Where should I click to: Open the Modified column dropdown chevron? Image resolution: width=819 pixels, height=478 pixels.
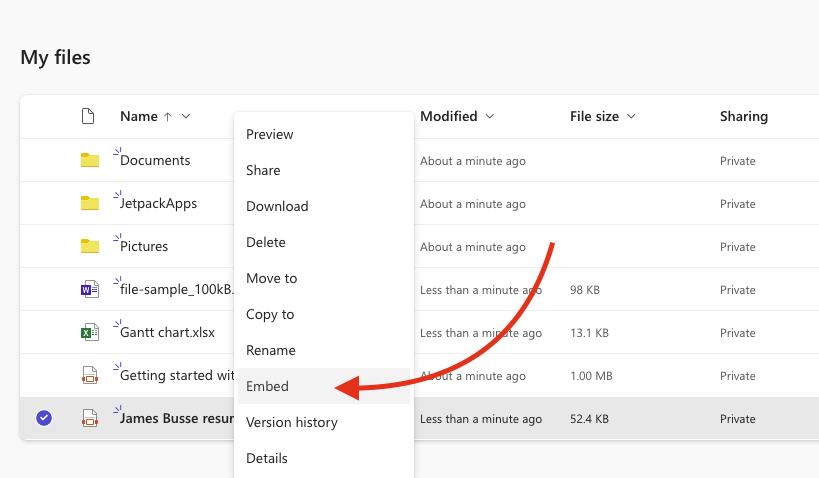[489, 116]
